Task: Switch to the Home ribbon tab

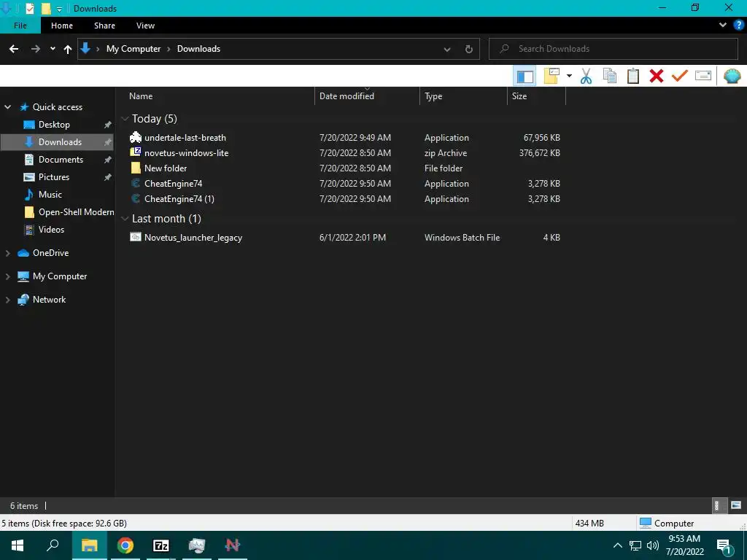Action: pyautogui.click(x=62, y=26)
